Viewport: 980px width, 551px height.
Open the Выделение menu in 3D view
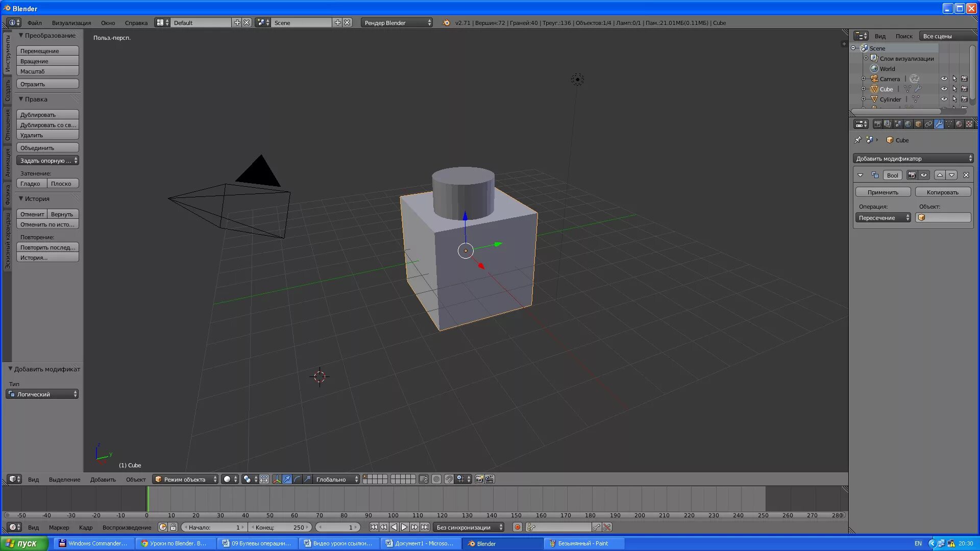(64, 479)
